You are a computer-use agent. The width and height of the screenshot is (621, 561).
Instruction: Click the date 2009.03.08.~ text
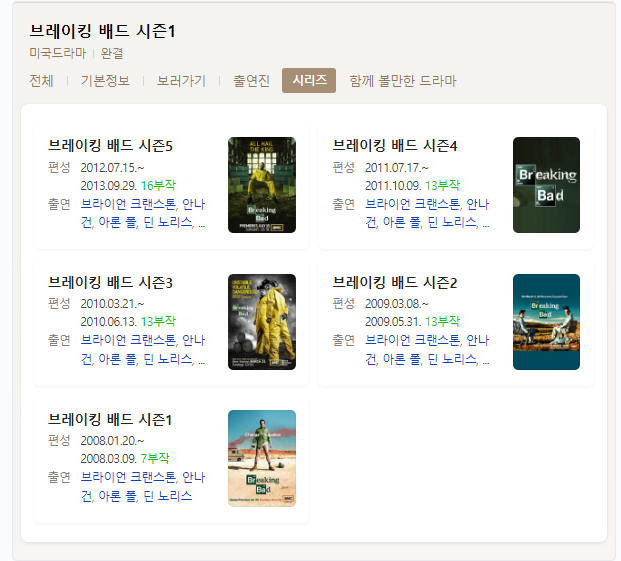point(397,304)
